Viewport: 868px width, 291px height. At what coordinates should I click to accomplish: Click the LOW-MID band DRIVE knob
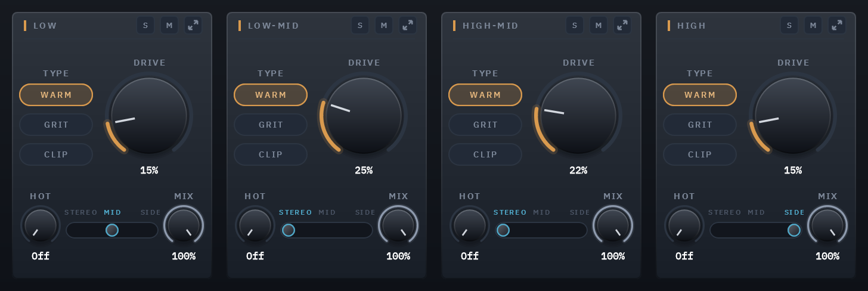[x=364, y=116]
